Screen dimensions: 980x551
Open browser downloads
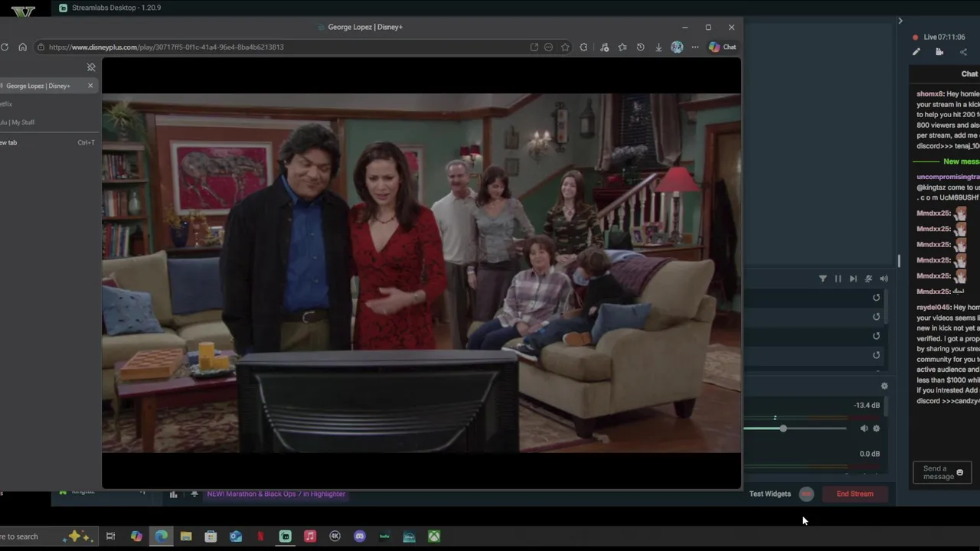point(658,47)
